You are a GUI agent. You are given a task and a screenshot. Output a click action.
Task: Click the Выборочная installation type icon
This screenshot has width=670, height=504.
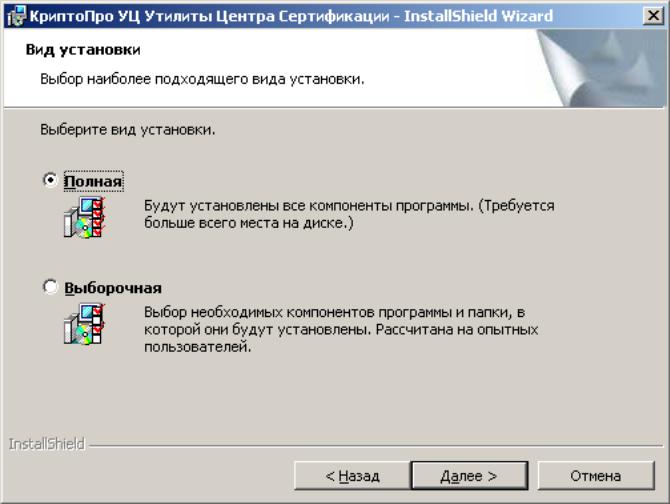tap(84, 324)
